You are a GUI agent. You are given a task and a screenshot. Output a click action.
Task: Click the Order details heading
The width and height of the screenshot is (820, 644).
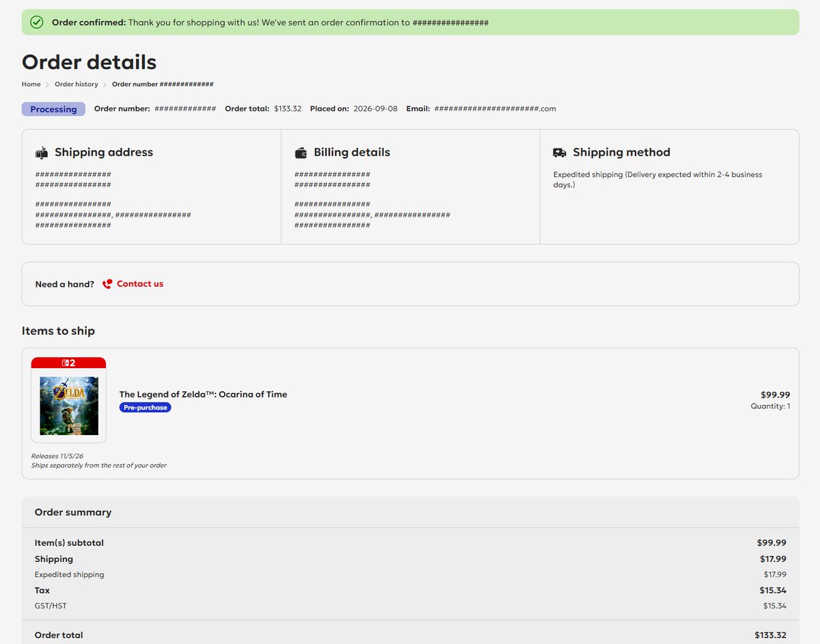(x=89, y=62)
